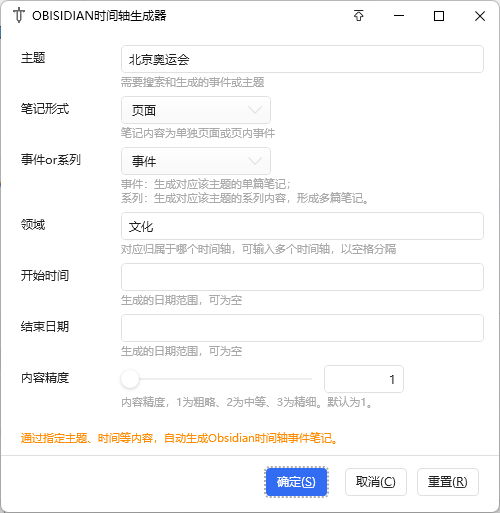Click the 取消(C) cancel button
This screenshot has height=513, width=500.
tap(376, 482)
